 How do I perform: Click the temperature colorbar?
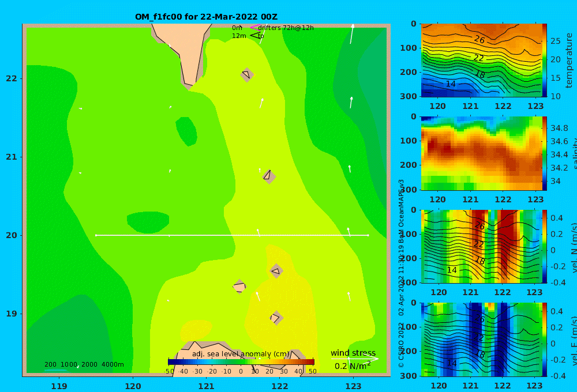click(x=545, y=60)
